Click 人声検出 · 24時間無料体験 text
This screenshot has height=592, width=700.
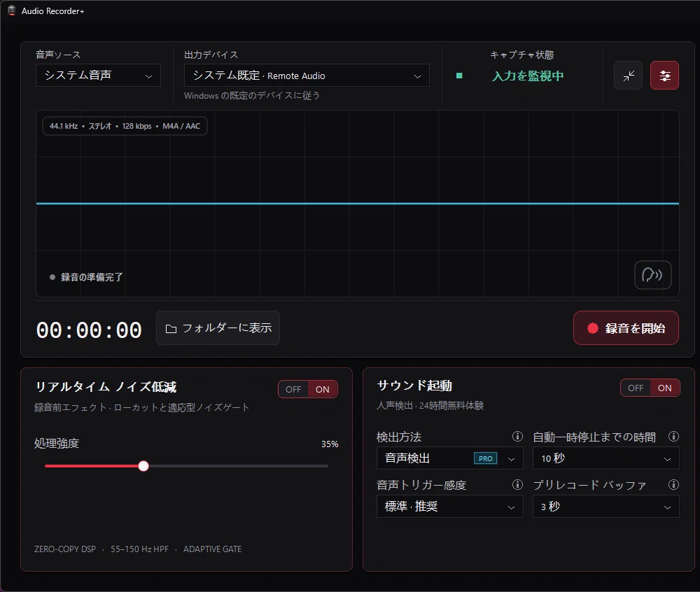click(x=430, y=406)
